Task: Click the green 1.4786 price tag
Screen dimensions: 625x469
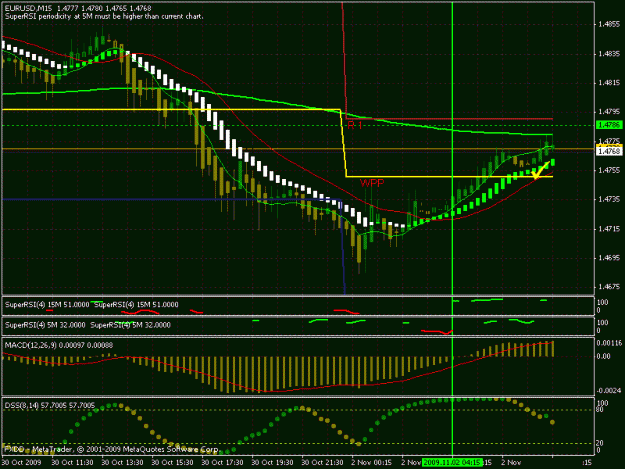Action: pos(609,125)
